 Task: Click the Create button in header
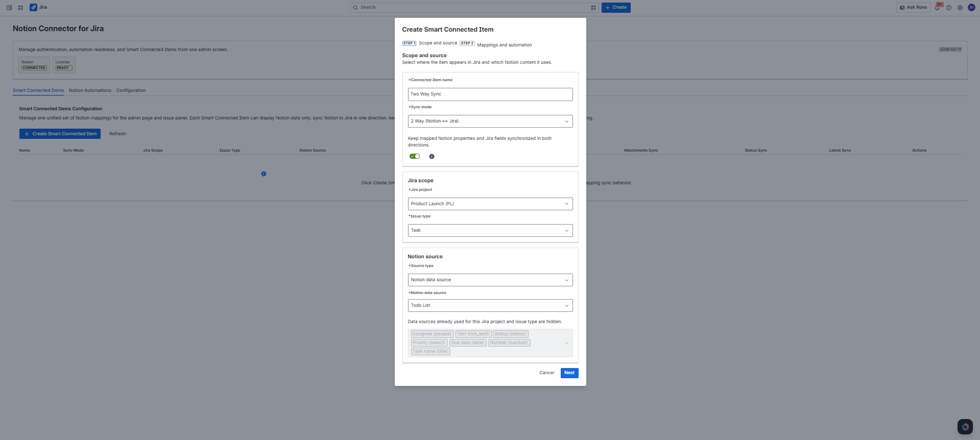[x=616, y=7]
